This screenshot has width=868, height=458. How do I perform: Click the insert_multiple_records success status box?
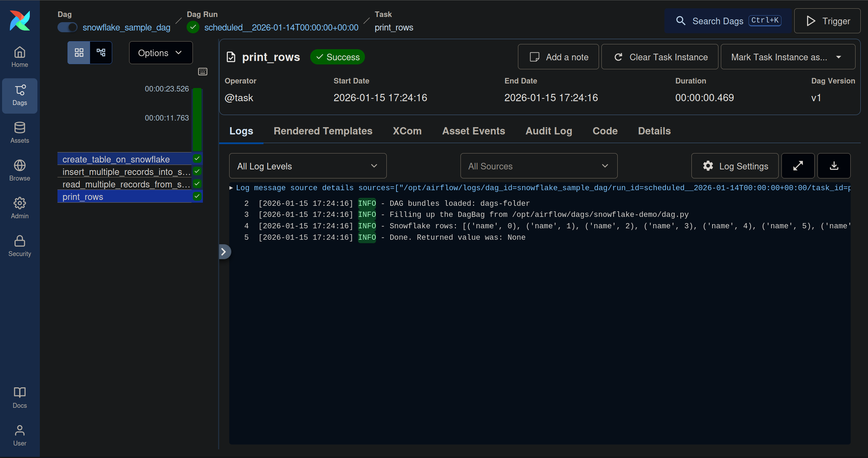click(x=197, y=171)
